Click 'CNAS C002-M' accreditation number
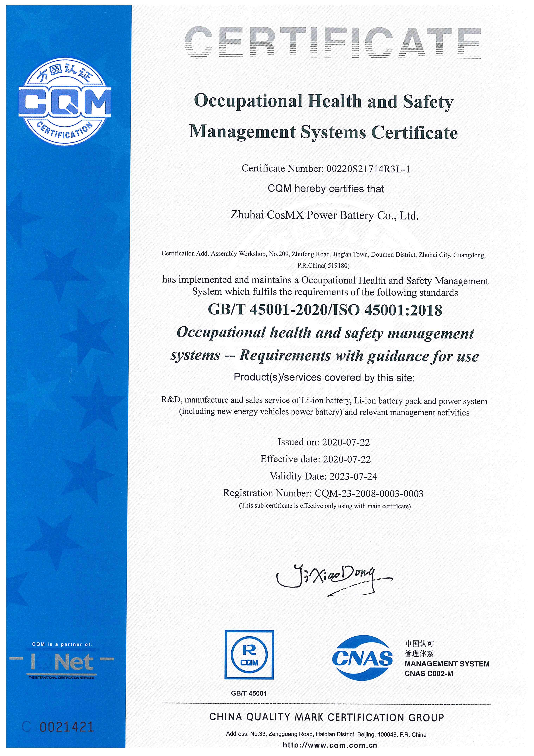The image size is (534, 756). pos(429,674)
